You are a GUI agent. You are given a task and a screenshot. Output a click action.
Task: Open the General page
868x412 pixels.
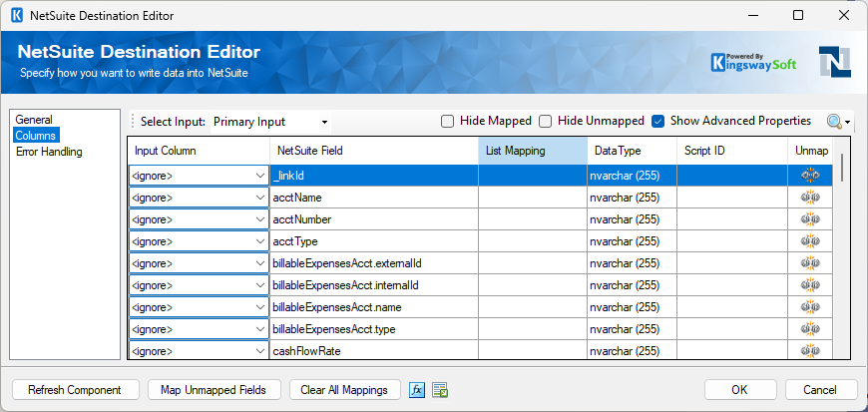click(34, 120)
